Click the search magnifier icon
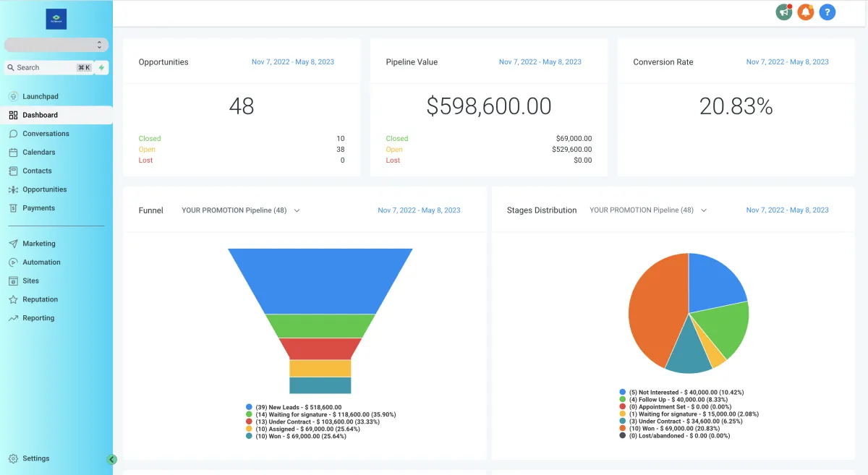868x475 pixels. coord(11,67)
